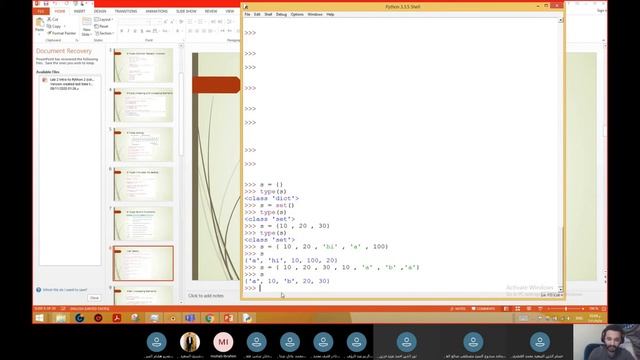Select slide 6 thumbnail in slide panel

(143, 184)
